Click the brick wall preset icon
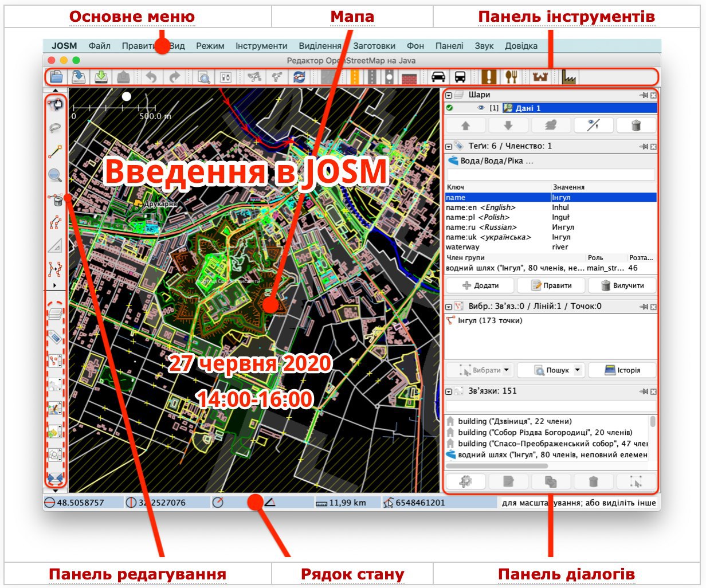The image size is (706, 588). (x=409, y=77)
